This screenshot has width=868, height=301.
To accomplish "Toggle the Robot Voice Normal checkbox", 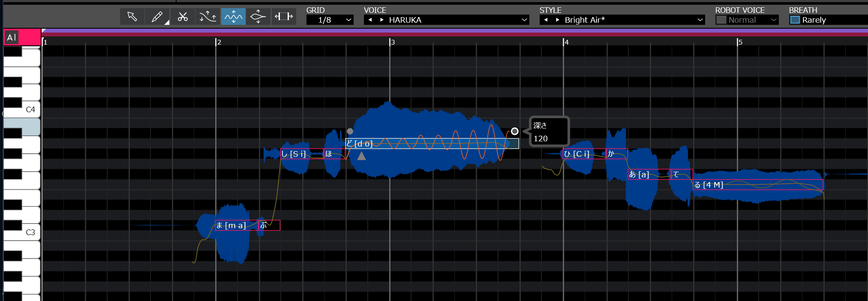I will pos(721,20).
